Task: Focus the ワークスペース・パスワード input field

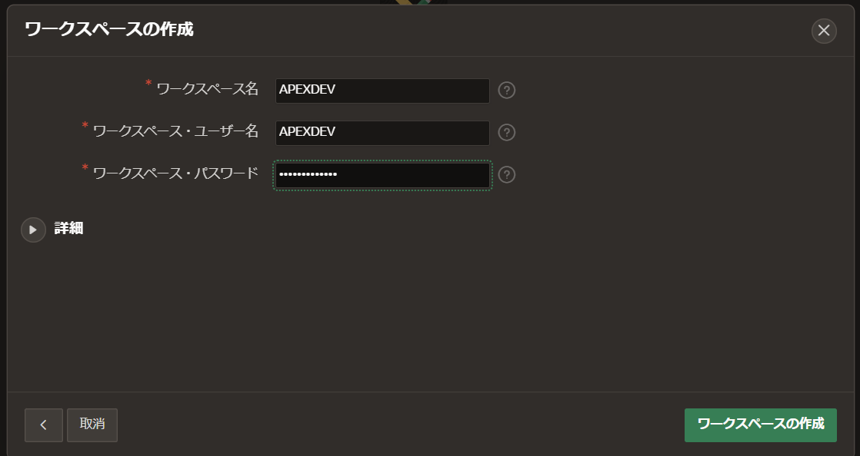Action: click(382, 175)
